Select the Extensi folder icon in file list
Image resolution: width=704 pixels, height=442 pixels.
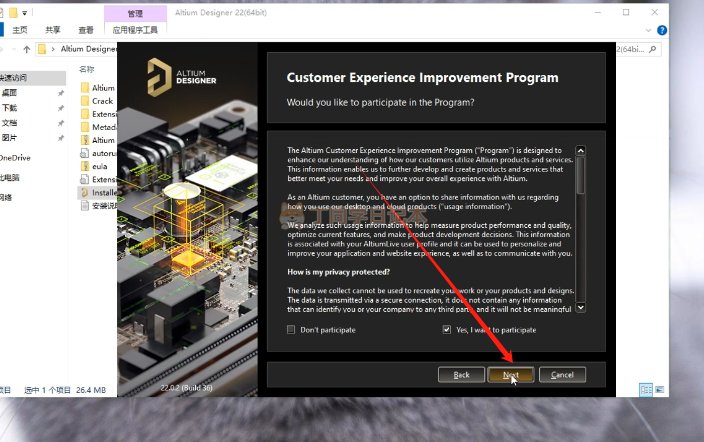[x=84, y=114]
